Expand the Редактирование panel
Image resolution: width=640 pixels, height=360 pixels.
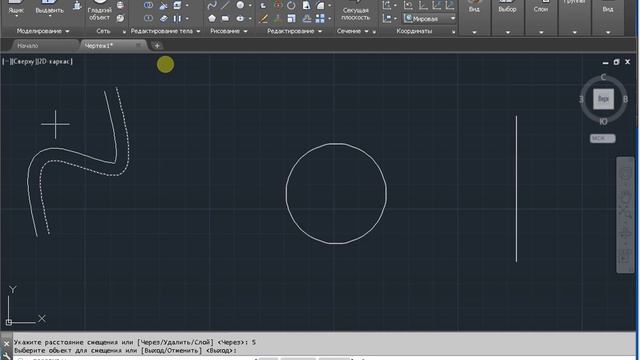pyautogui.click(x=294, y=31)
